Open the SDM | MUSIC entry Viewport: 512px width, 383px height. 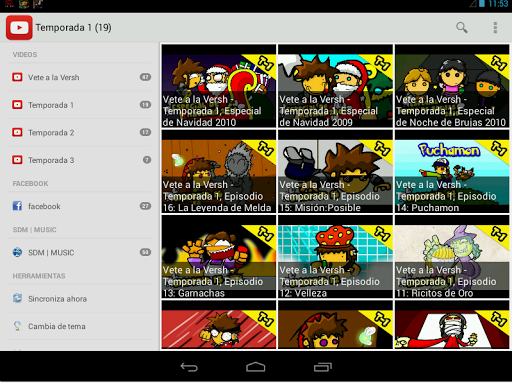[x=80, y=252]
